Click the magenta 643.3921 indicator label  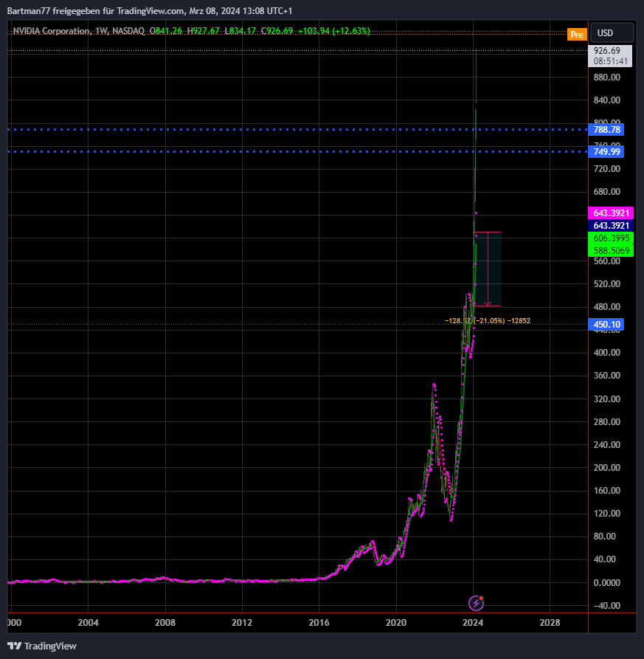coord(611,213)
